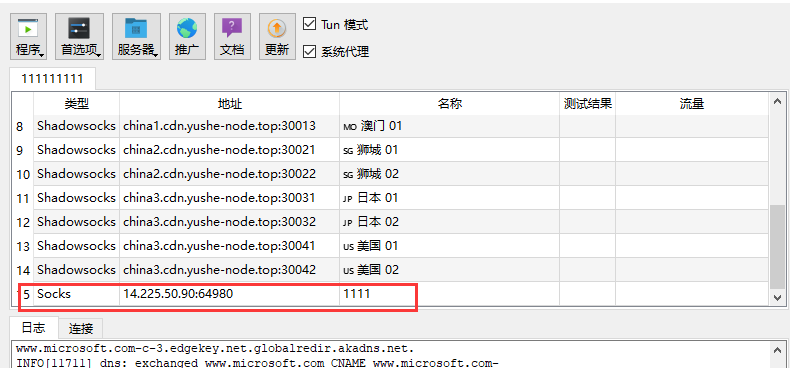Open the 程序 program menu button
The image size is (790, 368).
click(x=28, y=37)
